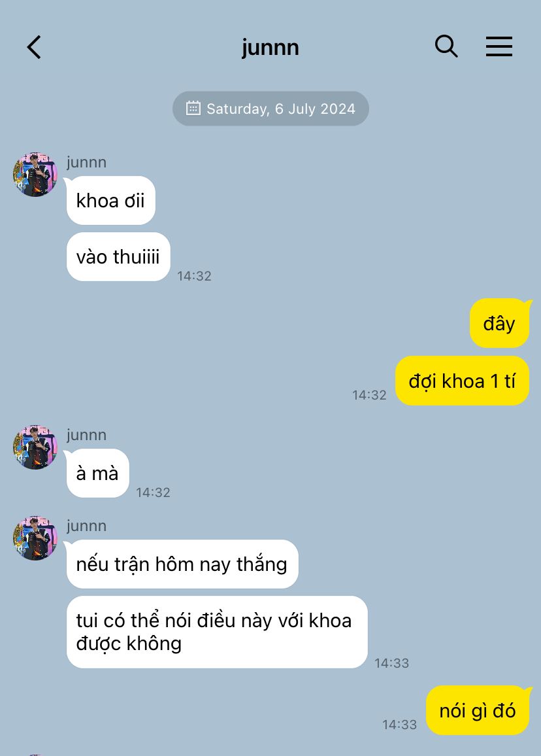Image resolution: width=541 pixels, height=756 pixels.
Task: Tap the 'nếu trận hôm nay thắng' bubble
Action: tap(182, 564)
